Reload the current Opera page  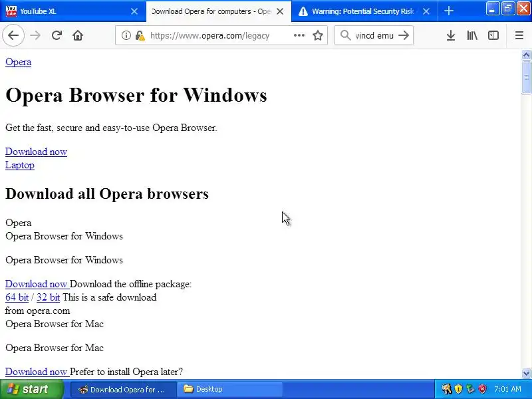[x=57, y=35]
